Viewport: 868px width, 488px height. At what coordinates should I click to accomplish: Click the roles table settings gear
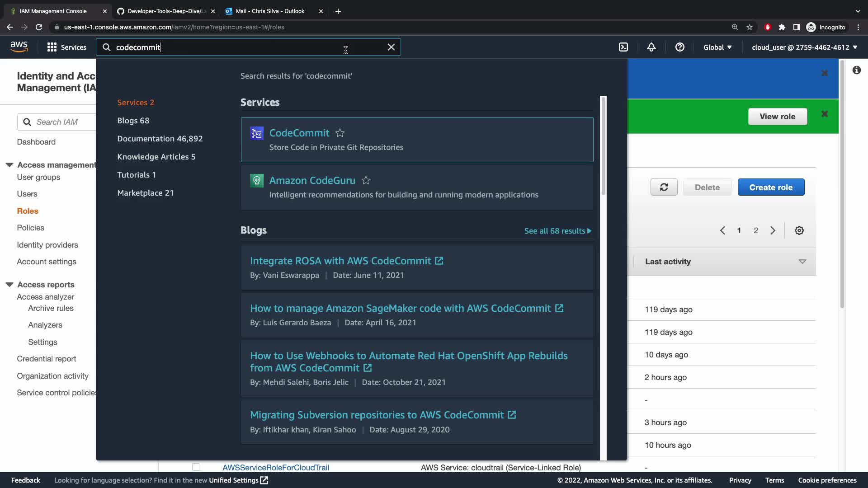[799, 230]
